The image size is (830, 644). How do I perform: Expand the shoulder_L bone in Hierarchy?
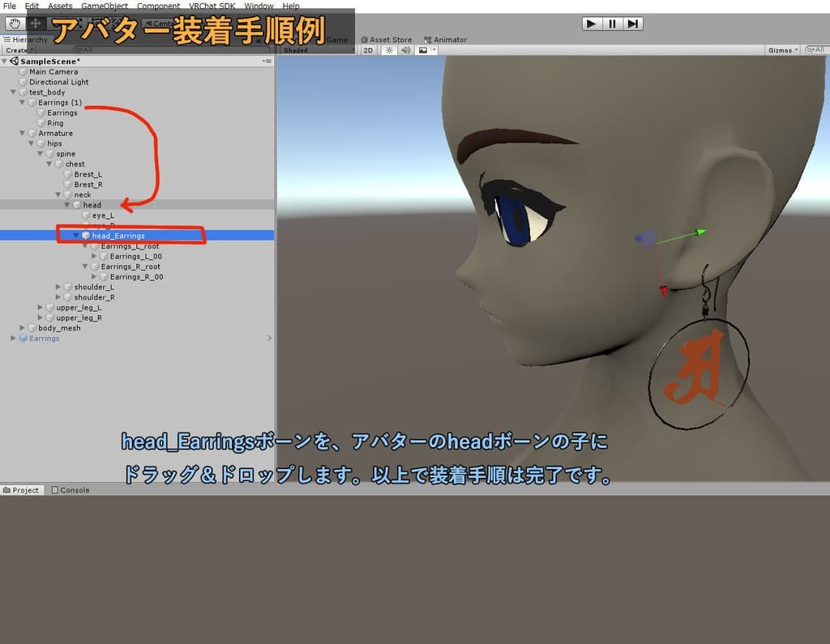(x=57, y=286)
